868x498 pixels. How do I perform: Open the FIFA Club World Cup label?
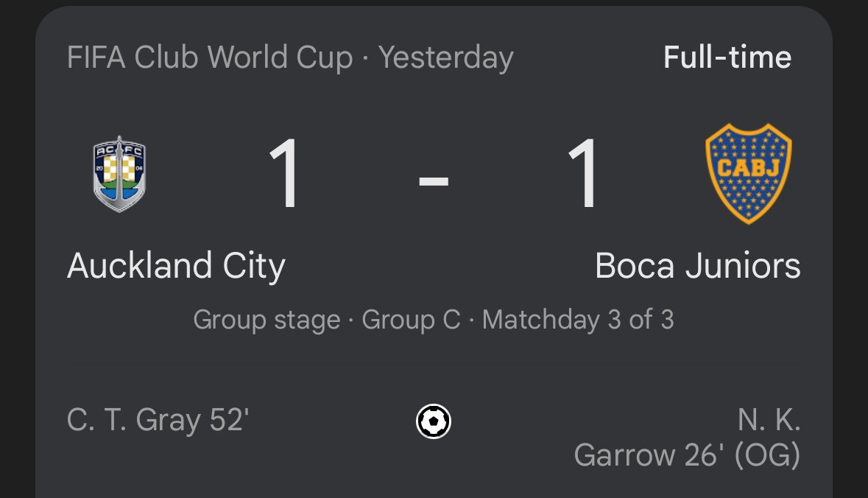click(210, 57)
